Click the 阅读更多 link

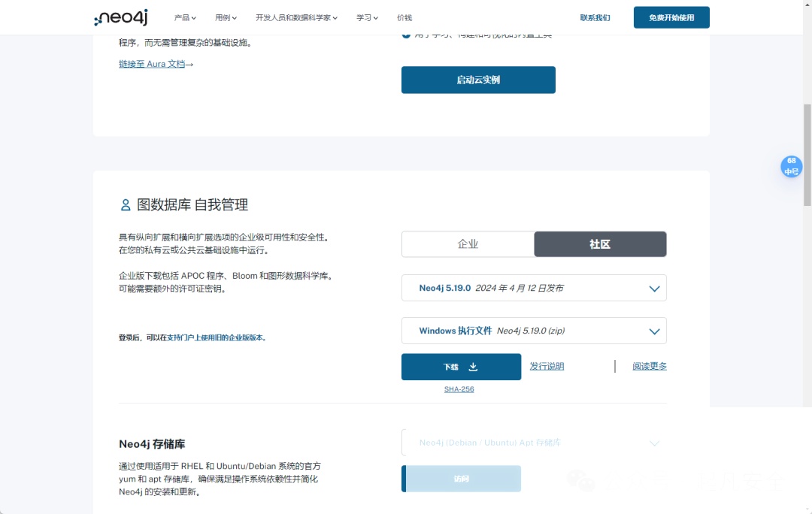pos(650,366)
